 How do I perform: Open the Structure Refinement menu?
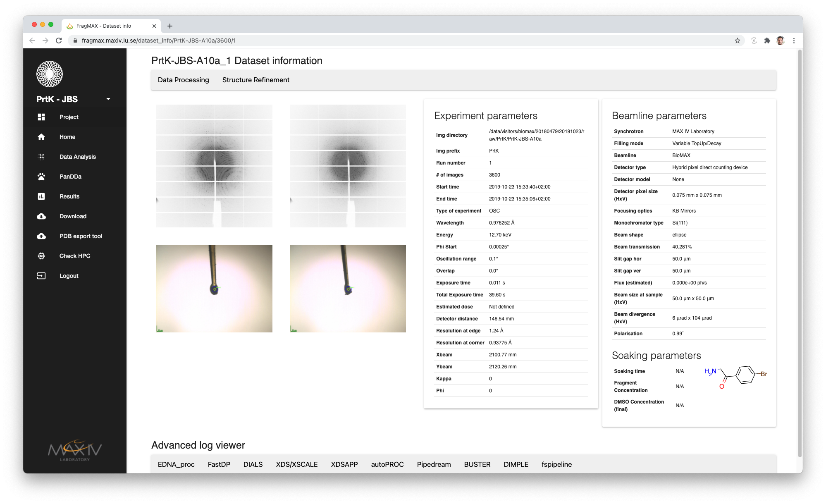point(255,80)
